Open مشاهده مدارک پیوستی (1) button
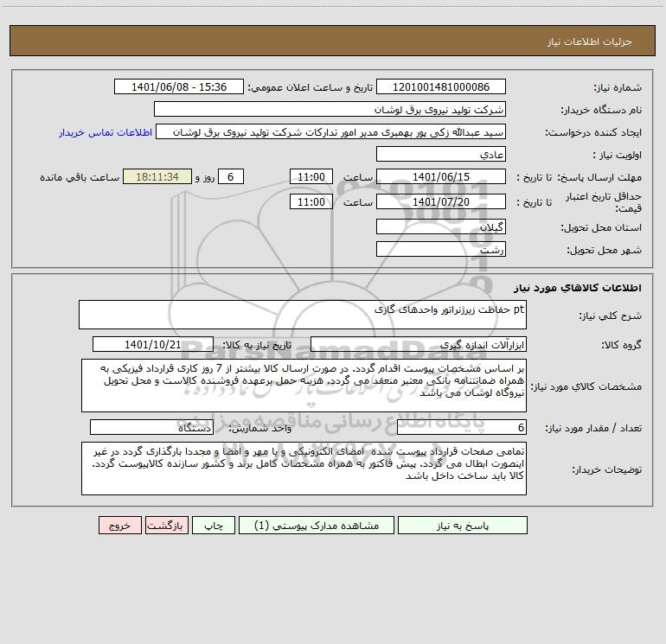Viewport: 666px width, 644px height. pyautogui.click(x=317, y=525)
